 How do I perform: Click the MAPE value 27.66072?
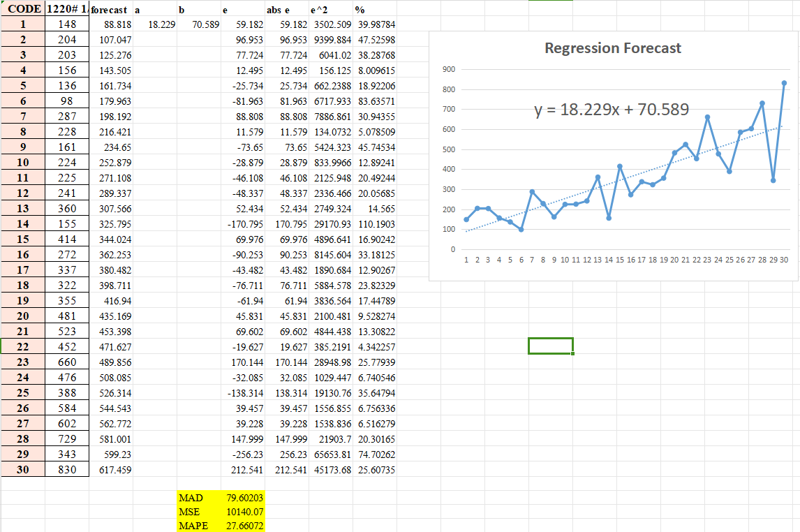[x=246, y=525]
